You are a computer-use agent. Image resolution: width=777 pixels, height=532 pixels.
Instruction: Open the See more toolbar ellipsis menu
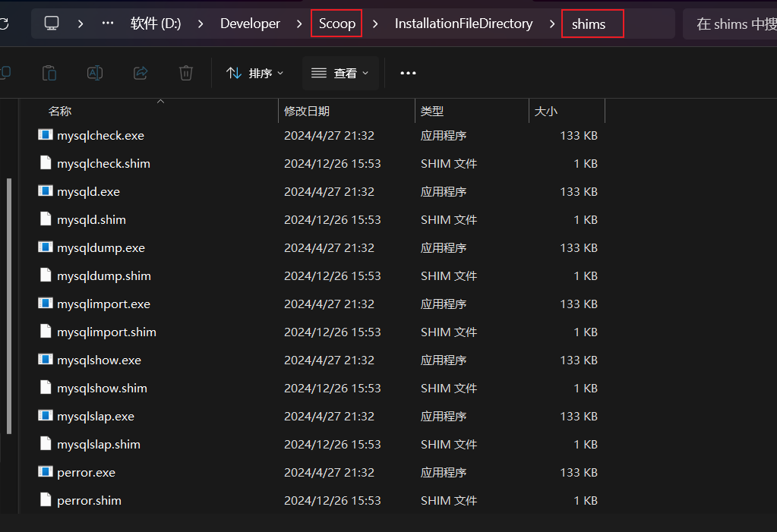click(x=408, y=74)
